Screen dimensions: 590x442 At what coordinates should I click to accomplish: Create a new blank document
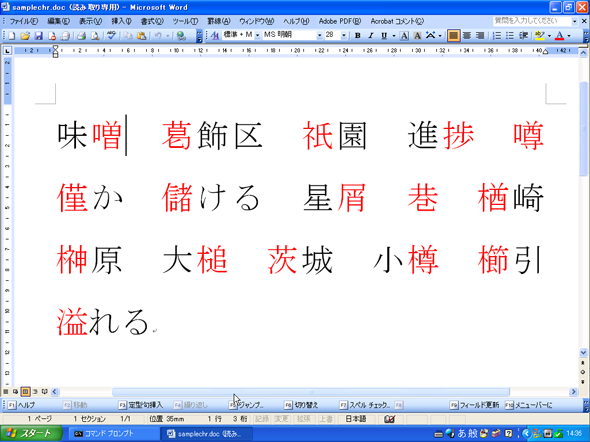pyautogui.click(x=12, y=36)
